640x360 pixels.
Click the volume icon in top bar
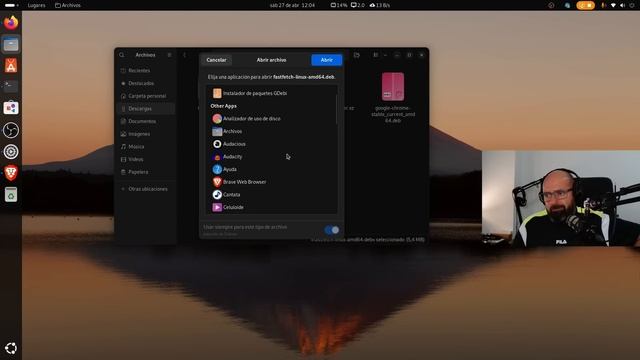click(622, 5)
